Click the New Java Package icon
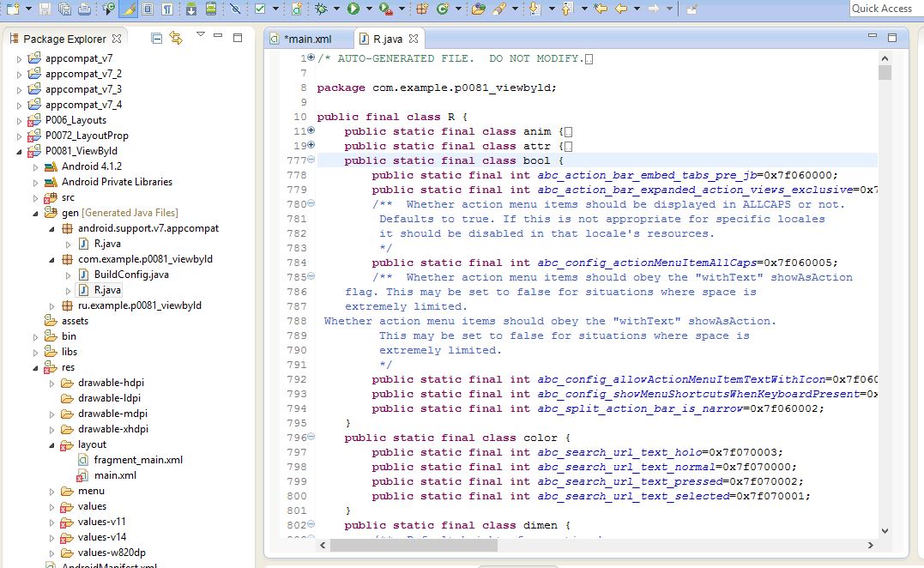The width and height of the screenshot is (924, 568). pos(422,9)
